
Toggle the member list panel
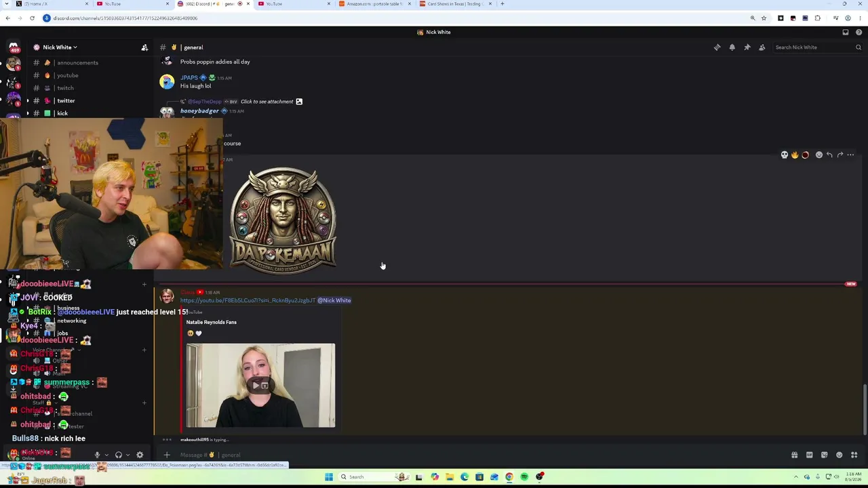(762, 47)
